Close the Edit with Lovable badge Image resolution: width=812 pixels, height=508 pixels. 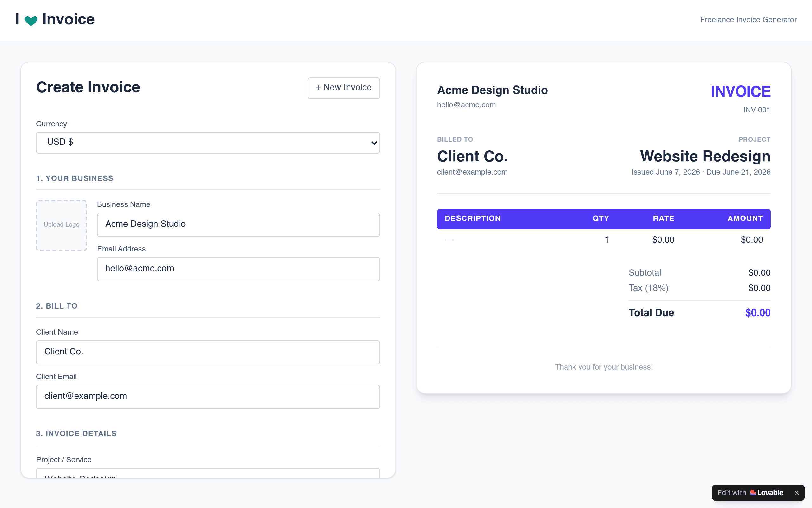click(x=796, y=492)
